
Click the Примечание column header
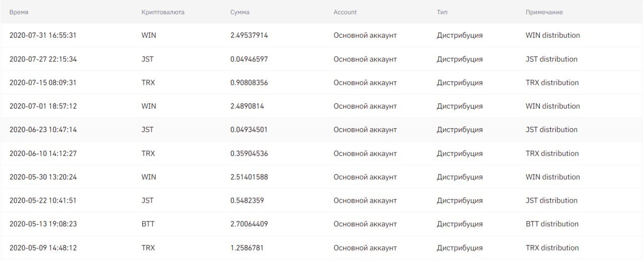[x=544, y=12]
